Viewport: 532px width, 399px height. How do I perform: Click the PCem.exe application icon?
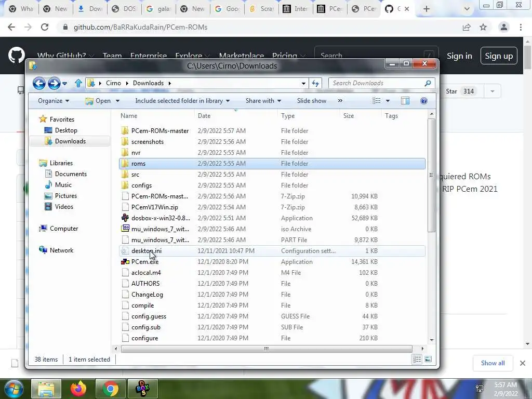(125, 262)
